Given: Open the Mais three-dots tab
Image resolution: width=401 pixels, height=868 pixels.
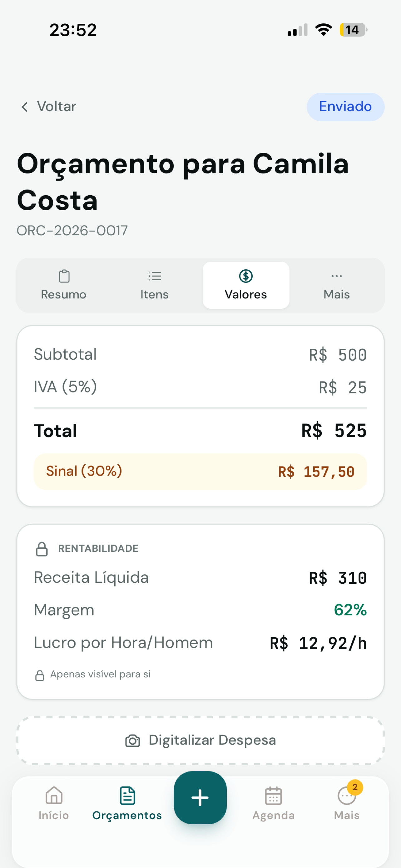Looking at the screenshot, I should point(337,285).
